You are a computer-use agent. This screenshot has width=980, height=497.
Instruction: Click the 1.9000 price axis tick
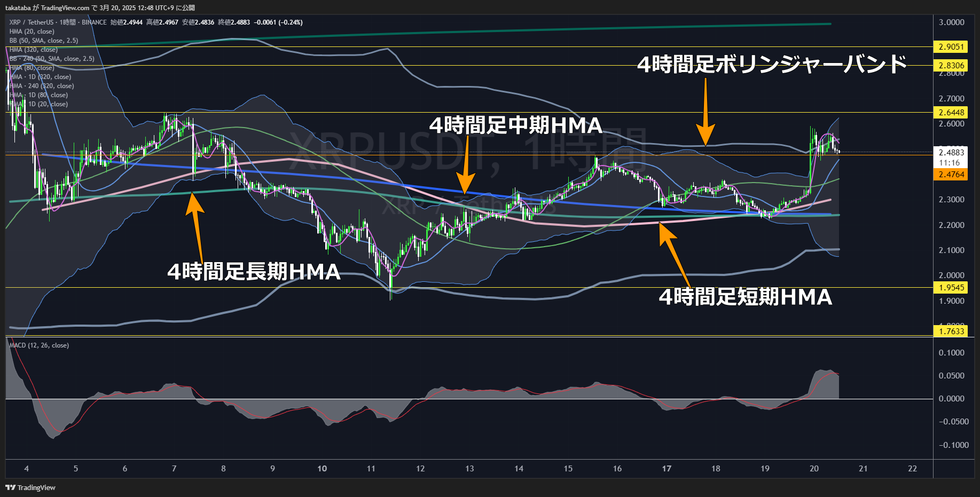tap(952, 301)
